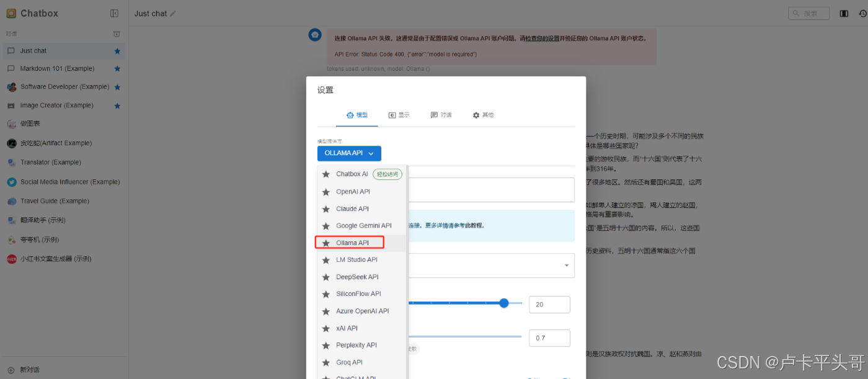The height and width of the screenshot is (379, 868).
Task: Click 夸夸机 (示例) avatar icon
Action: point(11,239)
